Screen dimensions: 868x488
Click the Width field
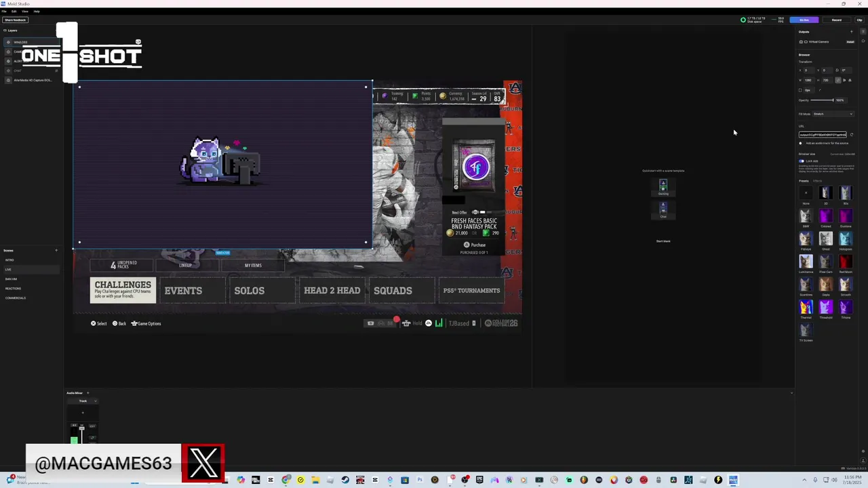point(809,80)
